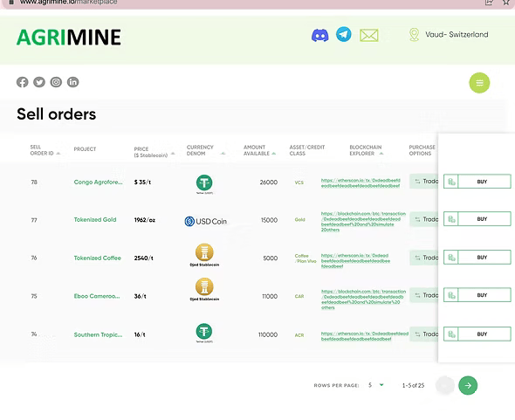Image resolution: width=515 pixels, height=420 pixels.
Task: Click the Tether icon in order 74 row
Action: pos(204,331)
